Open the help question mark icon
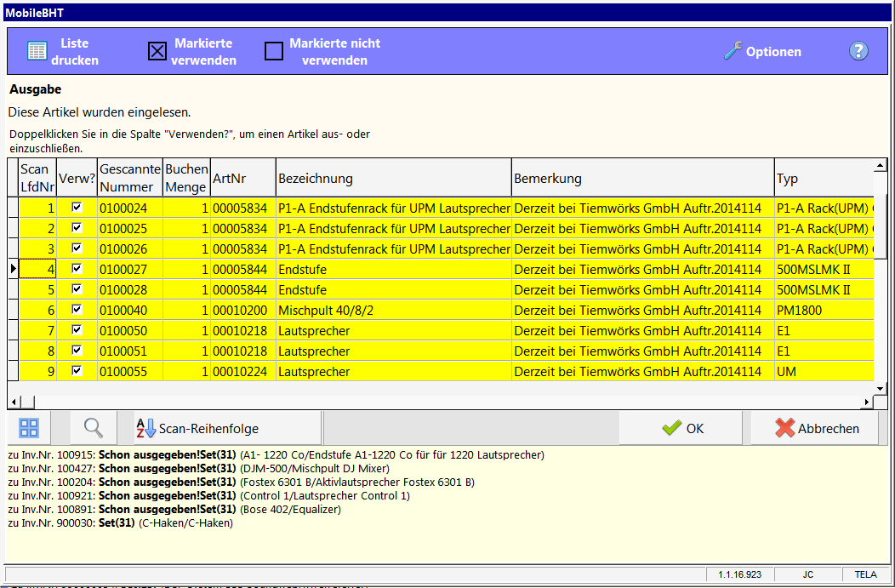This screenshot has width=895, height=588. coord(858,51)
